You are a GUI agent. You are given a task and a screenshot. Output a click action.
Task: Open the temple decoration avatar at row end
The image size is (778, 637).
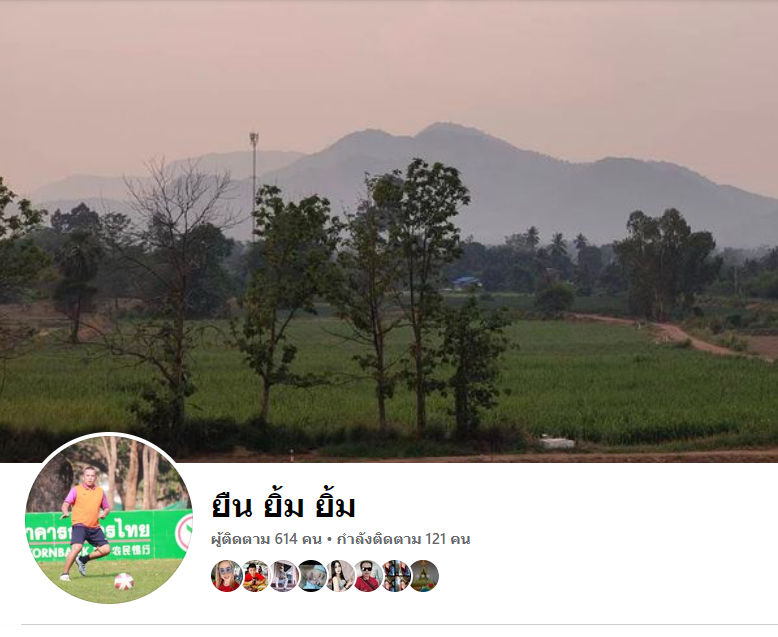click(424, 576)
